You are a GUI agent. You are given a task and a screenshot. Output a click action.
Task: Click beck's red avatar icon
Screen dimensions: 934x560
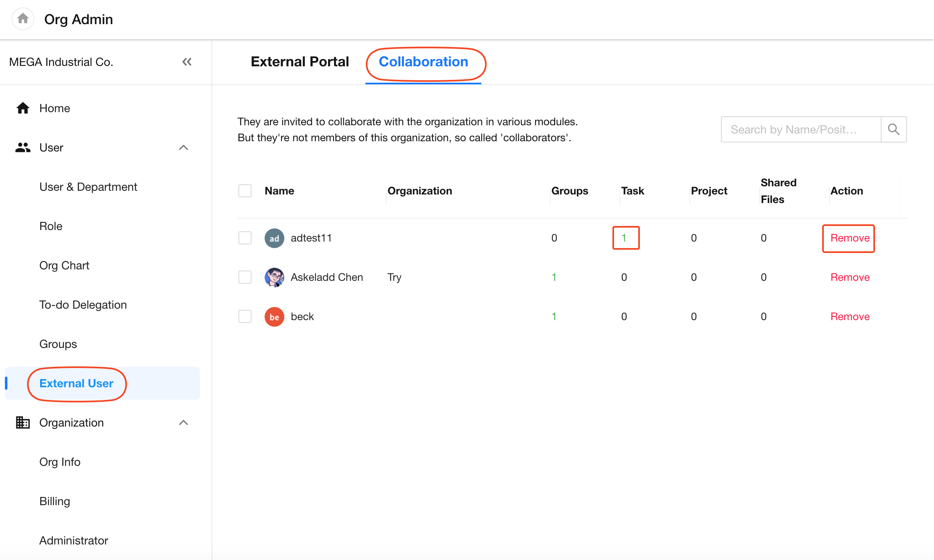coord(274,317)
